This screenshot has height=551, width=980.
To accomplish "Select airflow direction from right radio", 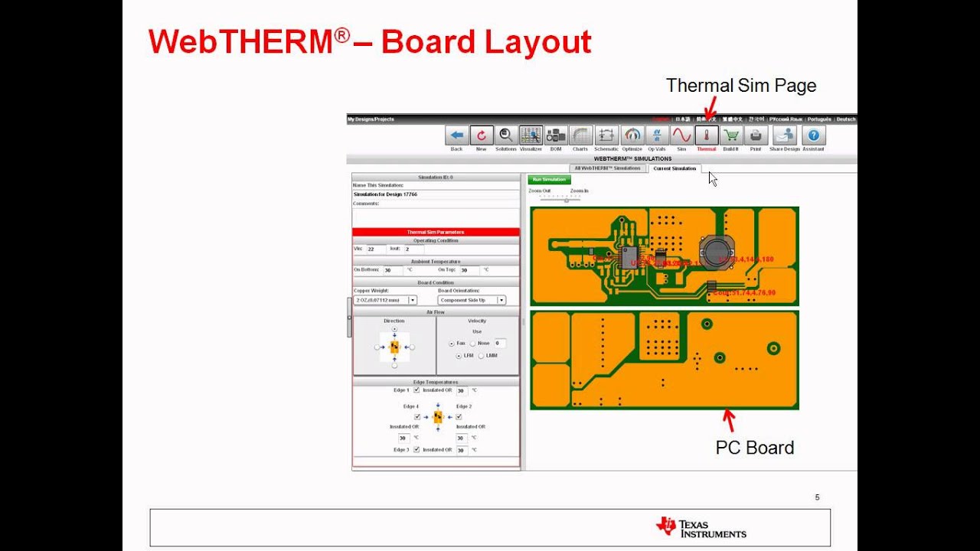I will coord(412,347).
